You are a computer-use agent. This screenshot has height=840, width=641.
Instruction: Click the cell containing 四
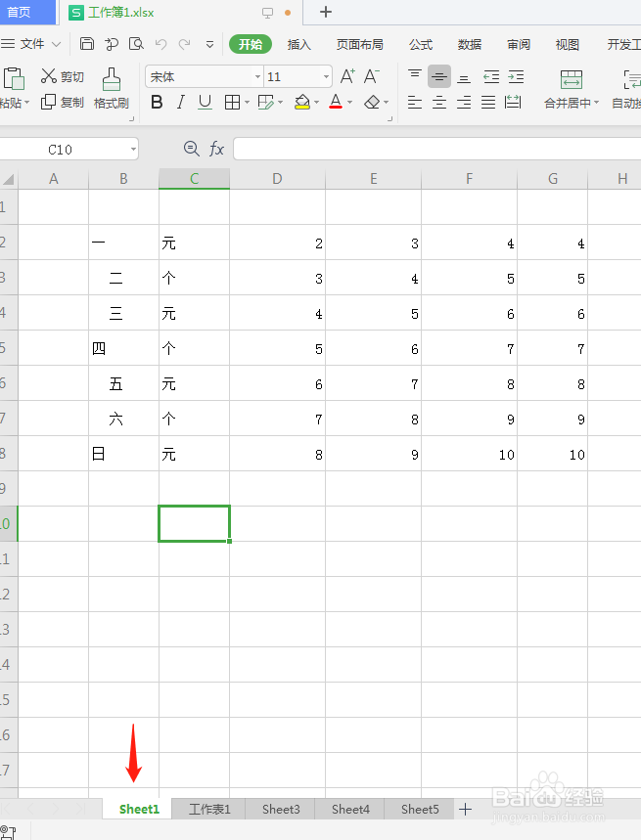tap(124, 348)
